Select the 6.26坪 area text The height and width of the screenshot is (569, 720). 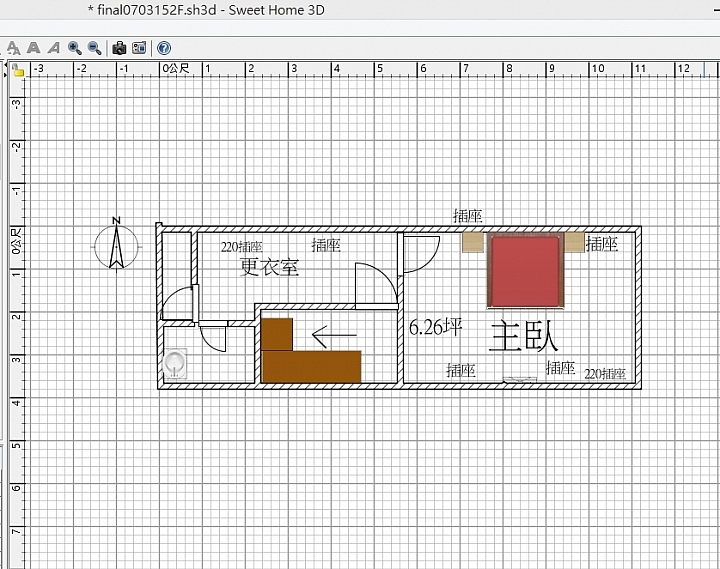pos(435,327)
